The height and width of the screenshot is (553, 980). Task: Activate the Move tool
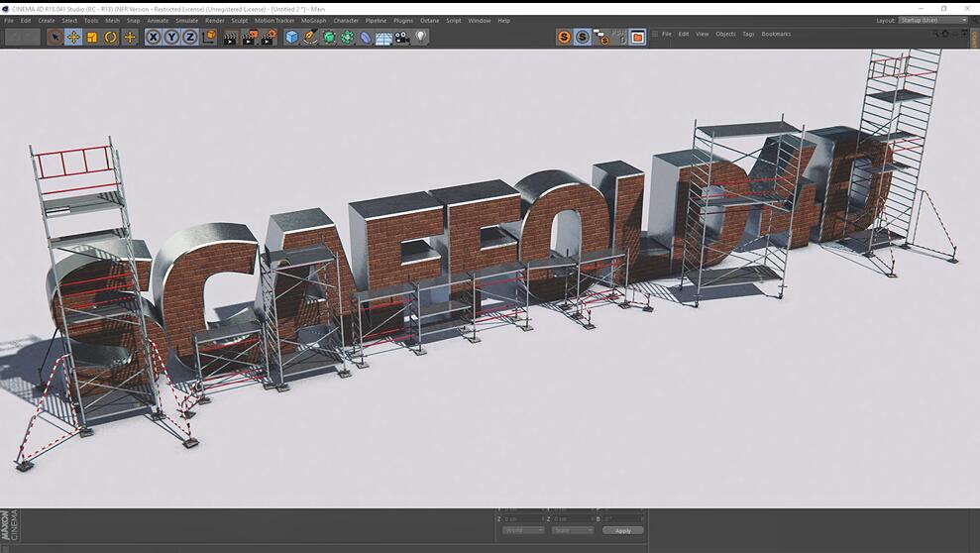73,38
